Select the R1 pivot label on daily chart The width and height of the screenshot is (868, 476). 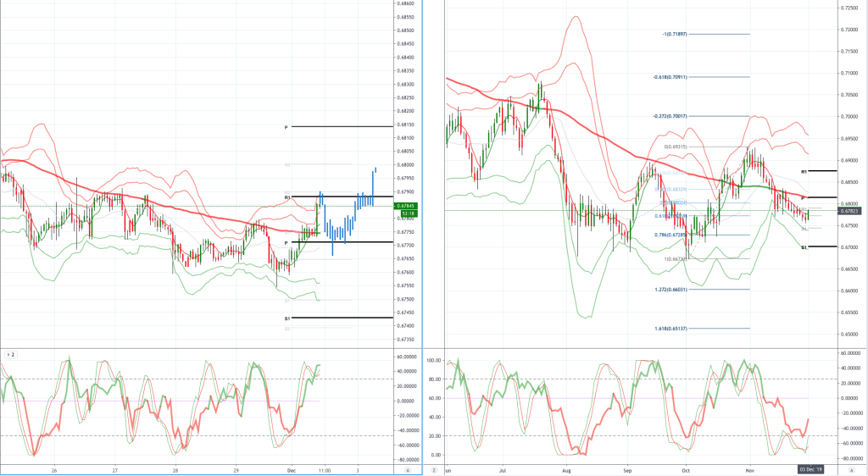[x=804, y=172]
